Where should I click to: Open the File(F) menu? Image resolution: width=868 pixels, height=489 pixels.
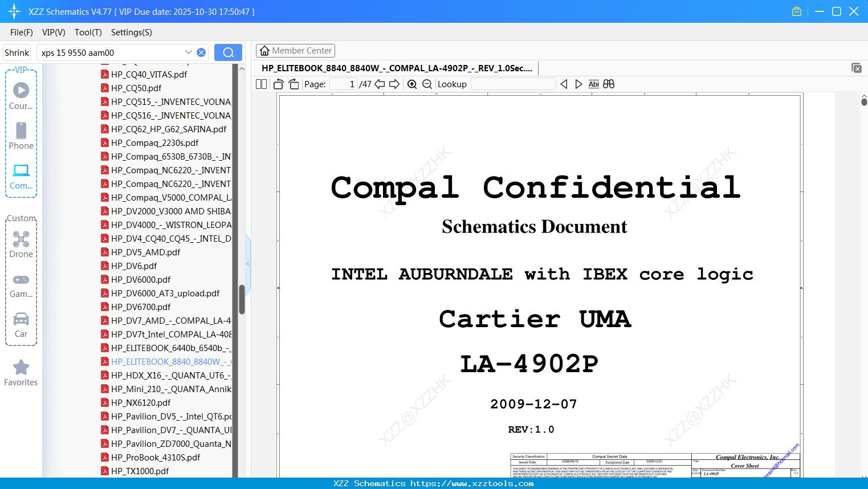(x=22, y=32)
